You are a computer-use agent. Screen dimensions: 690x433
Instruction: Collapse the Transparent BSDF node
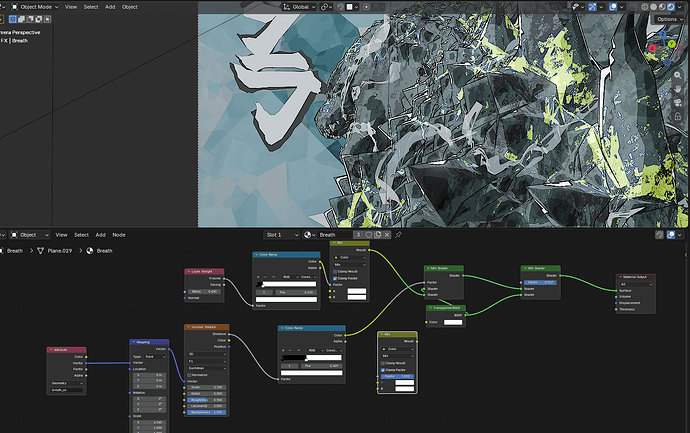pos(430,308)
